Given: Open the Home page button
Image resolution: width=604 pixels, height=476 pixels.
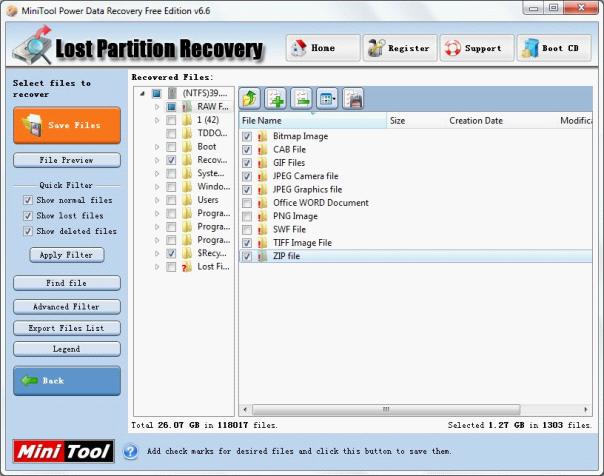Looking at the screenshot, I should [x=323, y=48].
